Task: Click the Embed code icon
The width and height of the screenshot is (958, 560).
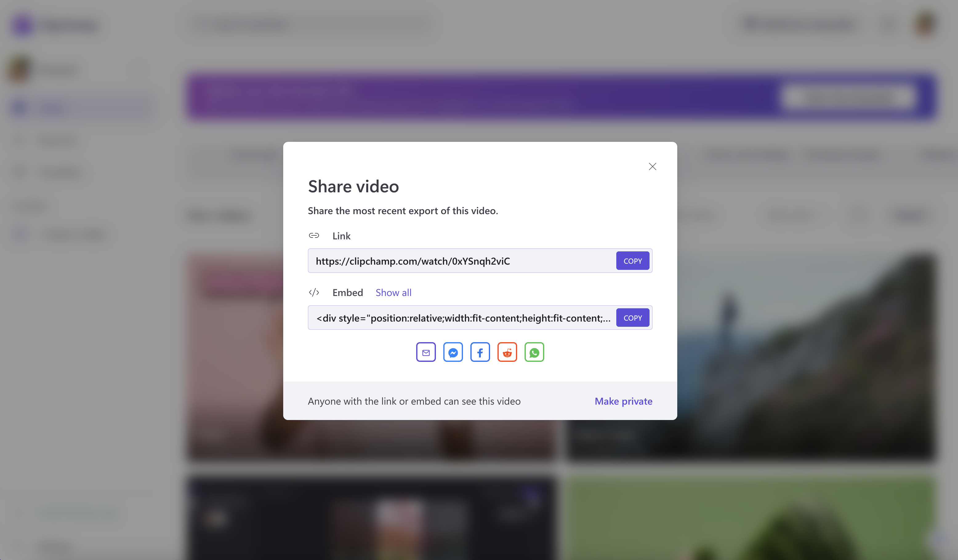Action: click(x=313, y=292)
